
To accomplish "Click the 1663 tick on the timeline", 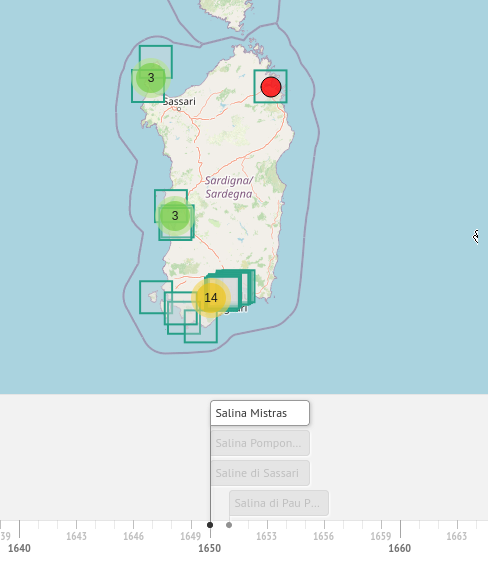I will (457, 536).
